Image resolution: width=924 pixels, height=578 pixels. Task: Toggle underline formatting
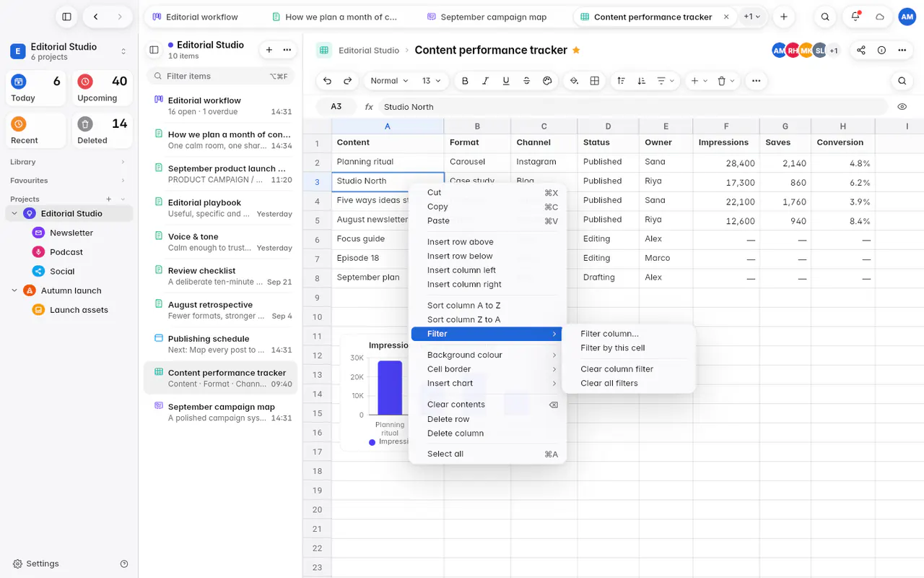pos(506,81)
